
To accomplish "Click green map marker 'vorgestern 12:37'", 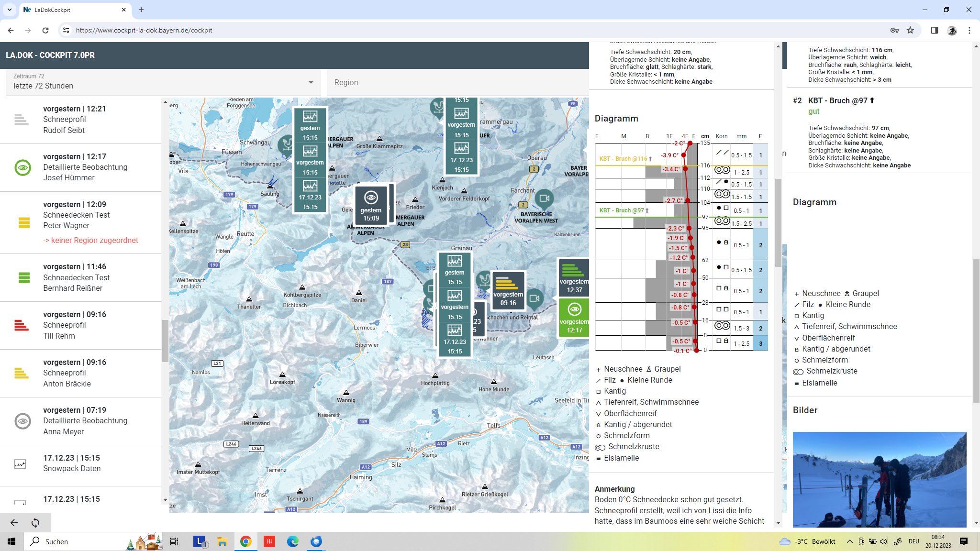I will point(574,277).
